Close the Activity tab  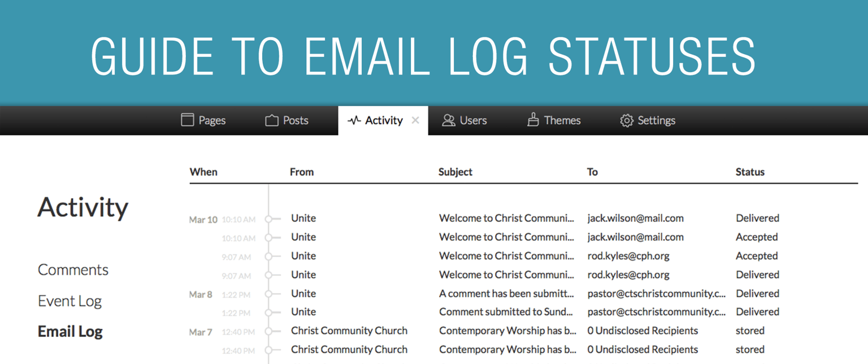tap(415, 120)
